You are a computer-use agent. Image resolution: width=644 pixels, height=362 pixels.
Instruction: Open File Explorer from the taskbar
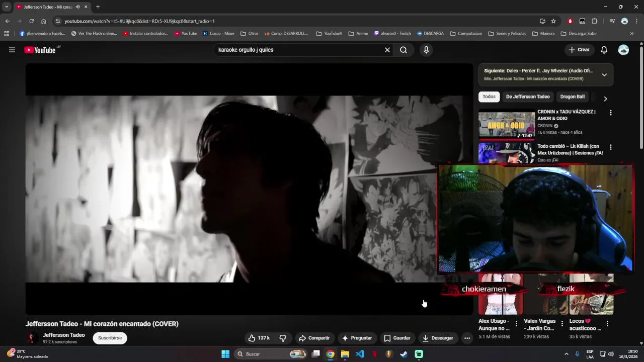(x=345, y=354)
